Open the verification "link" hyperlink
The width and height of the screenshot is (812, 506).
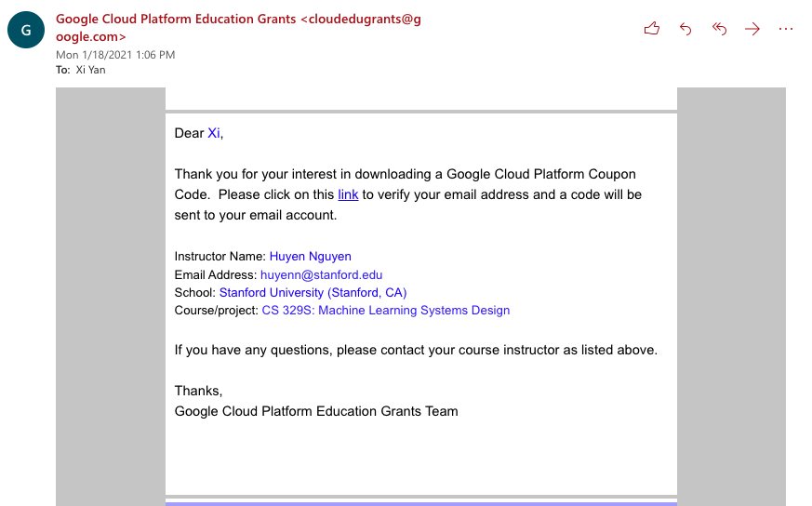click(348, 194)
